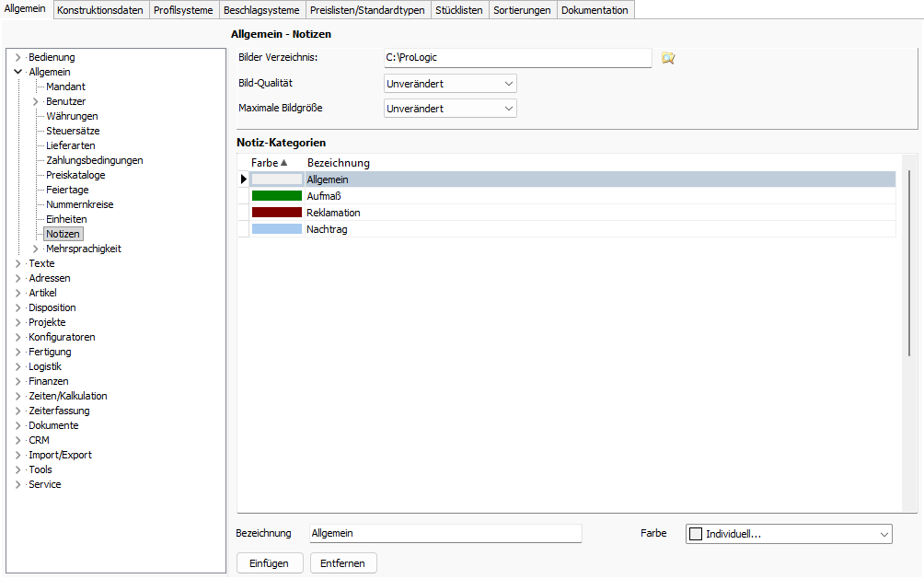Open the Bild-Qualität dropdown
Viewport: 924px width, 579px height.
[x=450, y=84]
